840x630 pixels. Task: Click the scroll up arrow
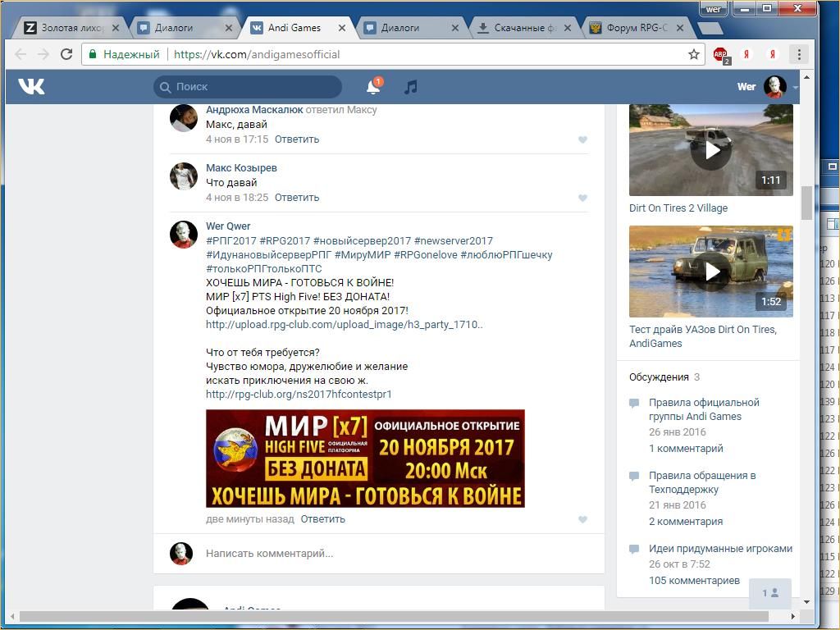(x=807, y=78)
